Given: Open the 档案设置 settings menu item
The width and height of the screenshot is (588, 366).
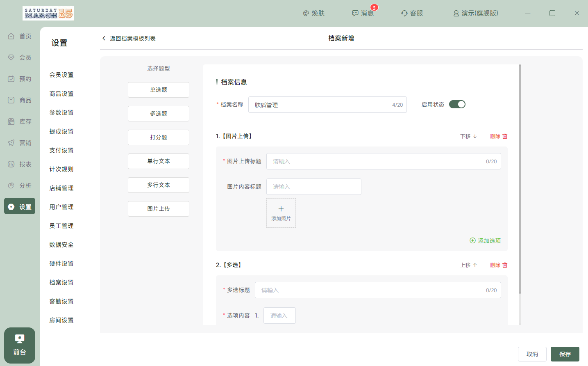Looking at the screenshot, I should 61,282.
